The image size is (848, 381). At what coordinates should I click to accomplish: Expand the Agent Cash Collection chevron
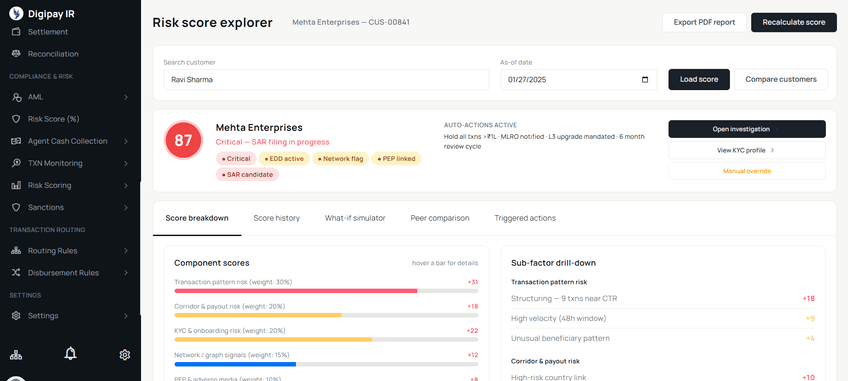125,141
